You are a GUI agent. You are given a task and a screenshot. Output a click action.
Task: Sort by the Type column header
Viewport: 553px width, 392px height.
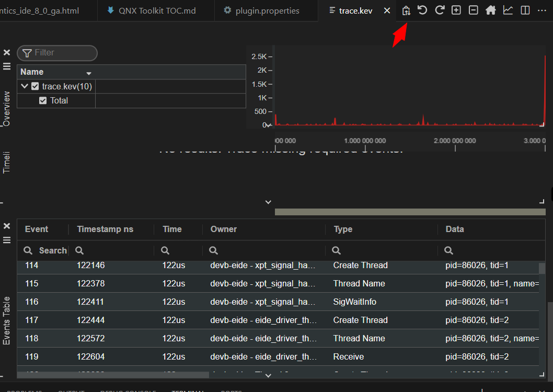[x=343, y=229]
